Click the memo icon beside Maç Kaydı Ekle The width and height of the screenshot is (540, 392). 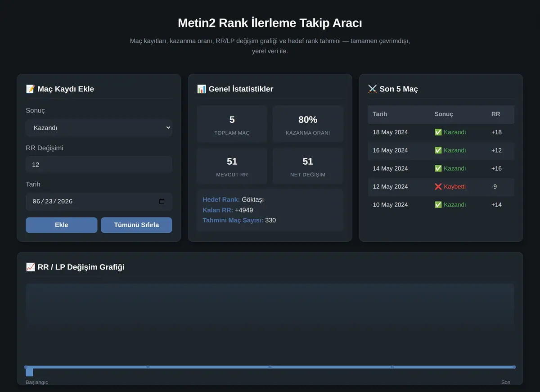[30, 89]
